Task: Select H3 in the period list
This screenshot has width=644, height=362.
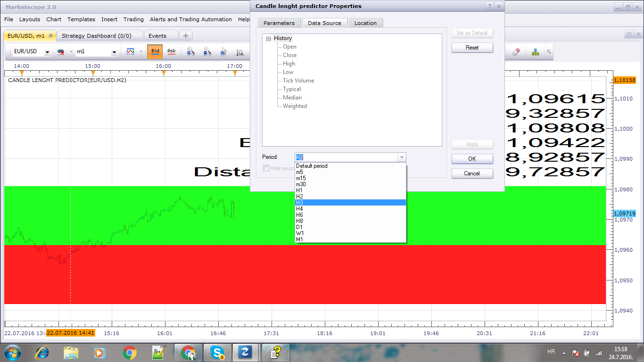Action: click(x=350, y=203)
